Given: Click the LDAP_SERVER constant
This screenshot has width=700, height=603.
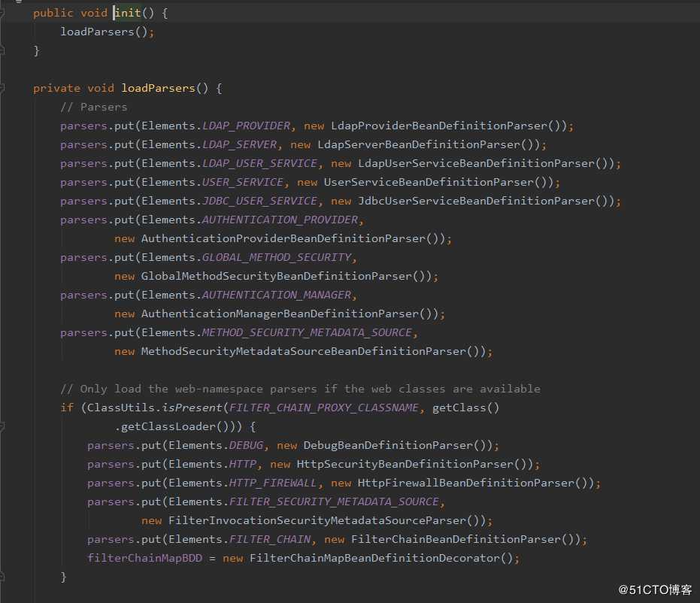Looking at the screenshot, I should pos(240,144).
